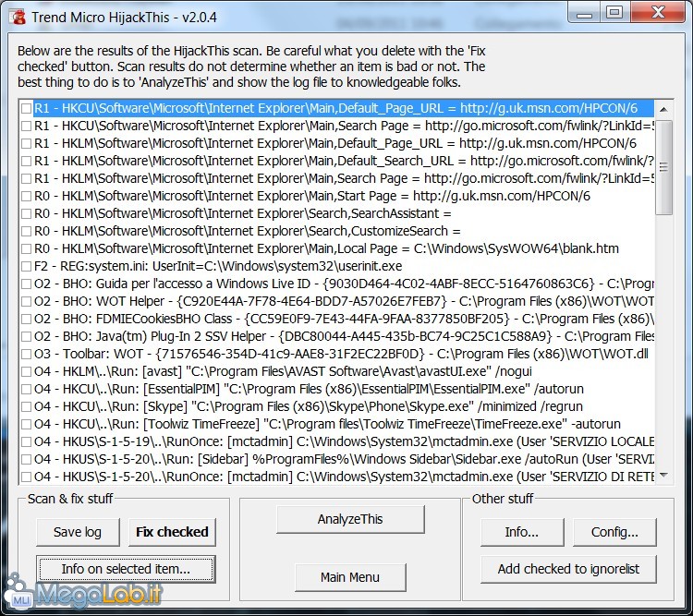Maximize the HijackThis window
This screenshot has width=693, height=616.
click(x=614, y=12)
